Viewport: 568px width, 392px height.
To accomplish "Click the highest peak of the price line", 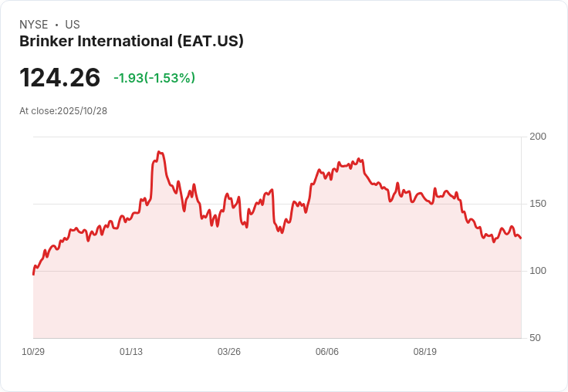I will point(159,152).
